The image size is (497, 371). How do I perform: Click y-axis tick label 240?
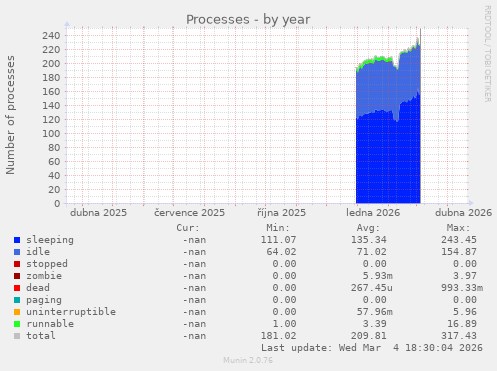(51, 36)
